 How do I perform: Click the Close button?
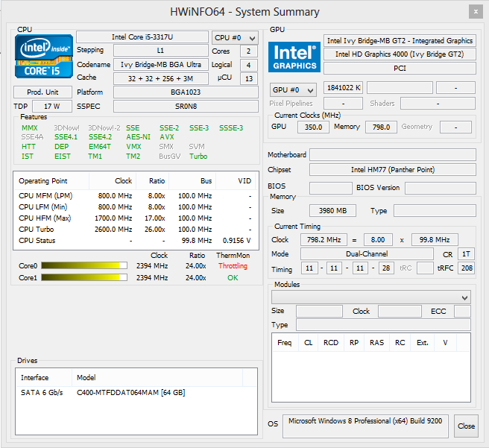click(466, 426)
